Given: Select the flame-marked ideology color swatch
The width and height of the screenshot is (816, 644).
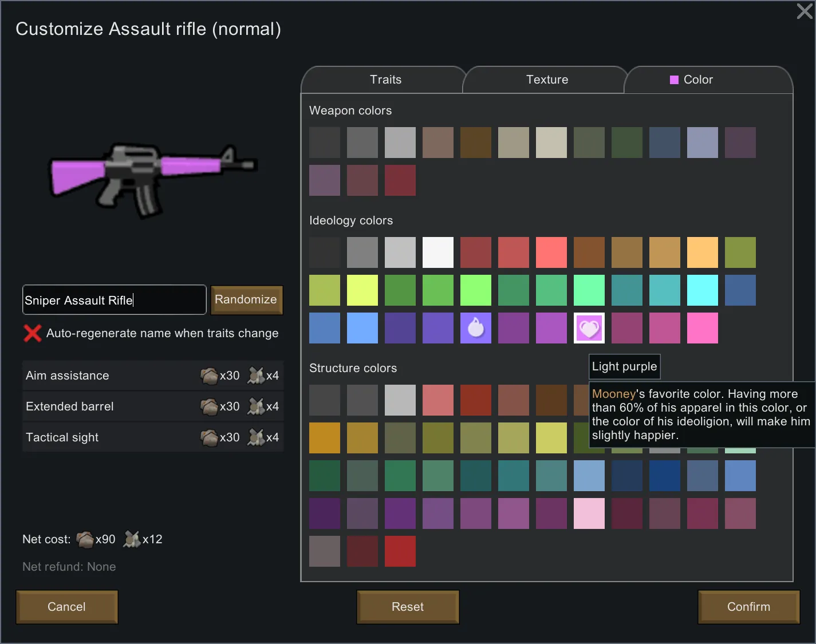Looking at the screenshot, I should tap(475, 328).
